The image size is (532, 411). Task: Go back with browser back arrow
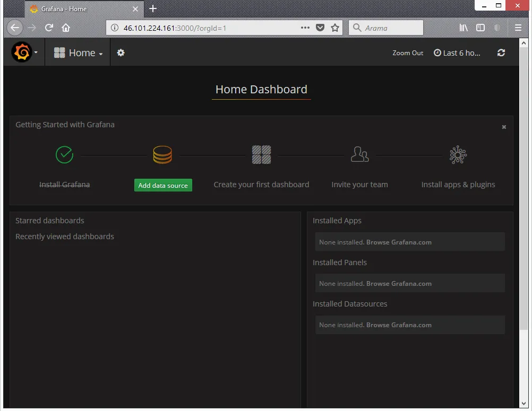click(14, 28)
